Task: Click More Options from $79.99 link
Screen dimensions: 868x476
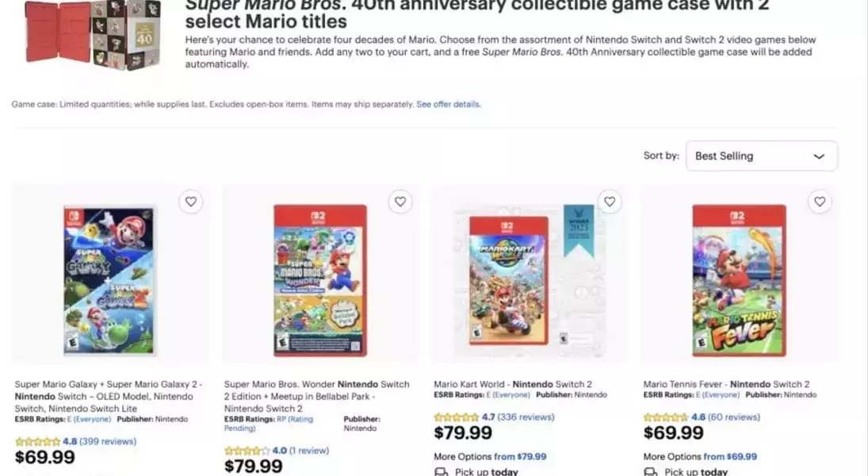Action: [490, 456]
